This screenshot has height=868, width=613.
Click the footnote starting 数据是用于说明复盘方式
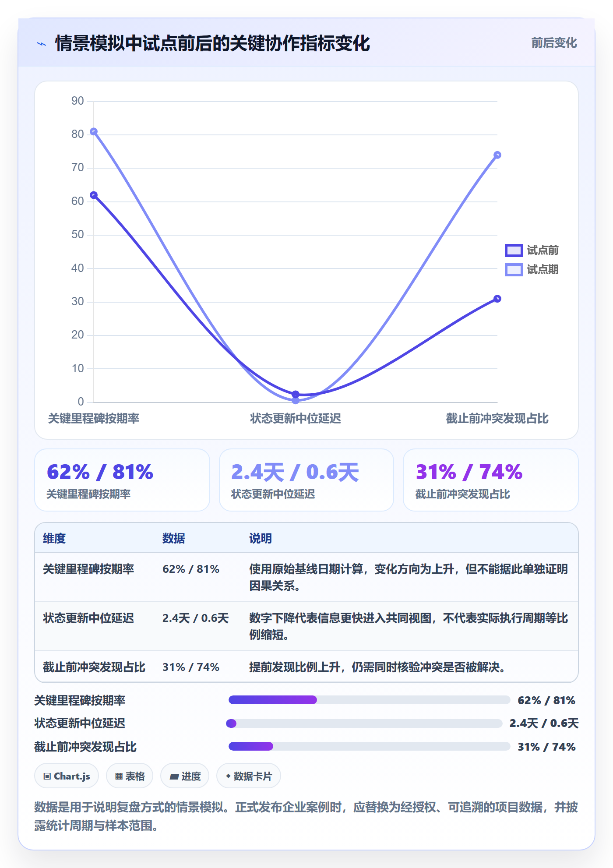click(306, 816)
